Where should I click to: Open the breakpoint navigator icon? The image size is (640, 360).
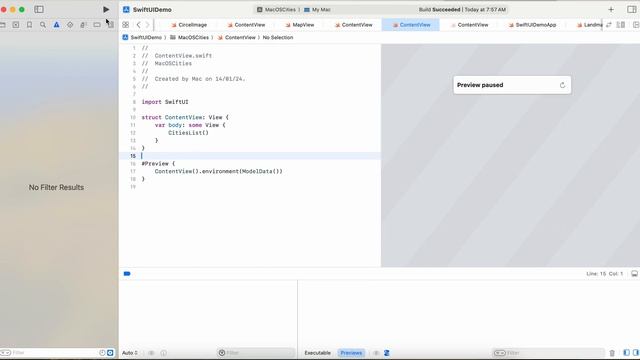click(97, 25)
